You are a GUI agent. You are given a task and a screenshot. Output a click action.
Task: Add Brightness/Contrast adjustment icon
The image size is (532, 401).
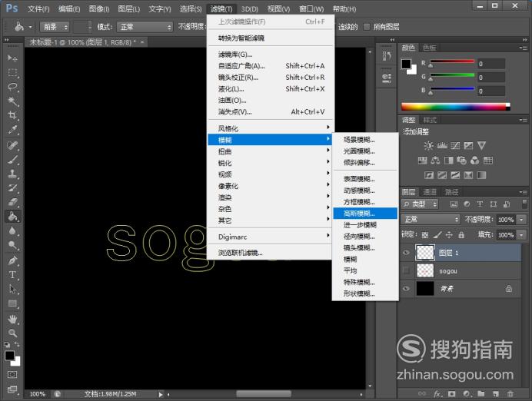pyautogui.click(x=428, y=146)
